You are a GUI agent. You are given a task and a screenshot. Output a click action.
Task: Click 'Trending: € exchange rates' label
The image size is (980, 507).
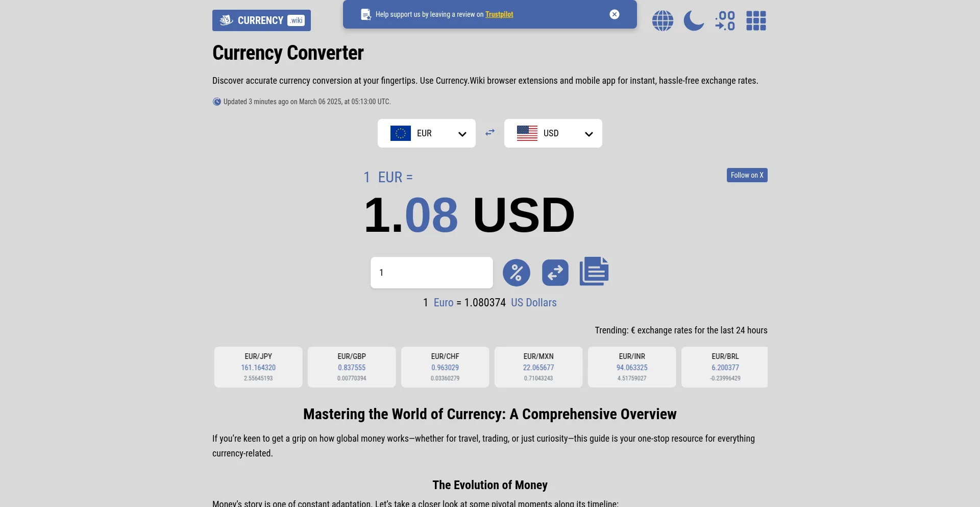(x=681, y=330)
